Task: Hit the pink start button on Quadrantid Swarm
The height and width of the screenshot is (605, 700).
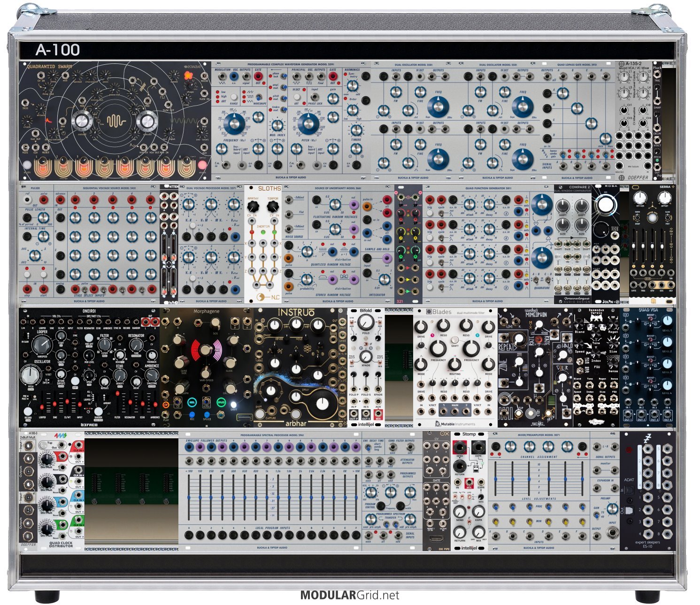Action: (x=202, y=165)
